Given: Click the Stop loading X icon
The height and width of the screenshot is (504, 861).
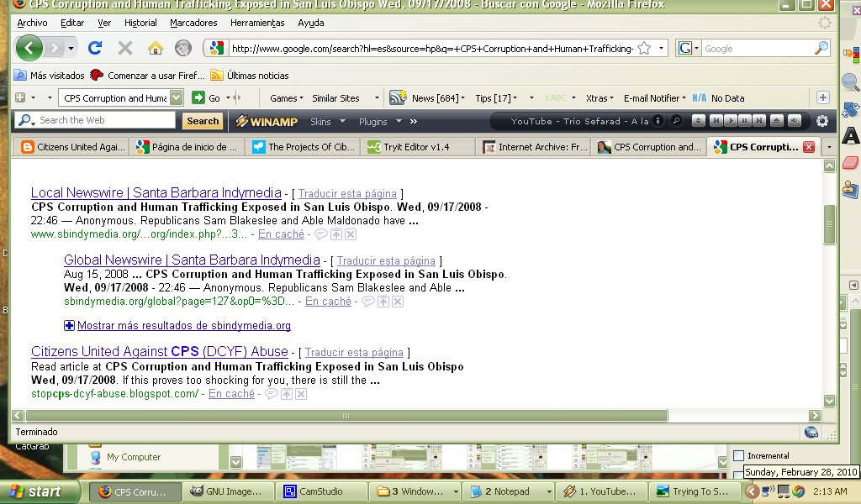Looking at the screenshot, I should [x=125, y=48].
